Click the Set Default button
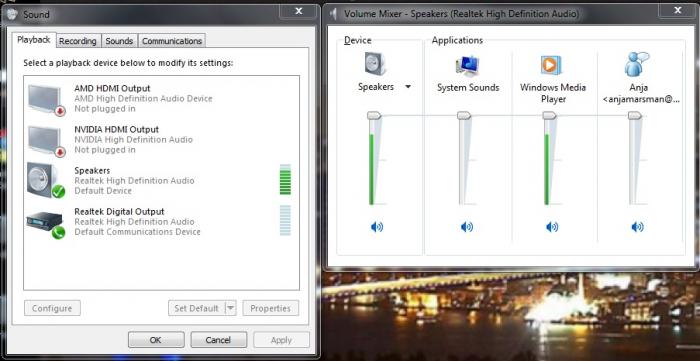The width and height of the screenshot is (700, 361). point(197,308)
